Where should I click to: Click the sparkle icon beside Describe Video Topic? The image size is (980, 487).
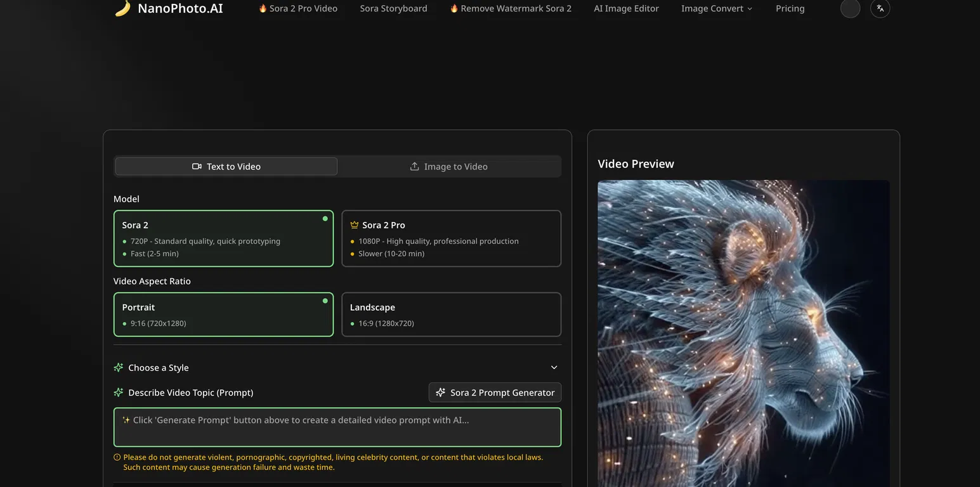[119, 393]
